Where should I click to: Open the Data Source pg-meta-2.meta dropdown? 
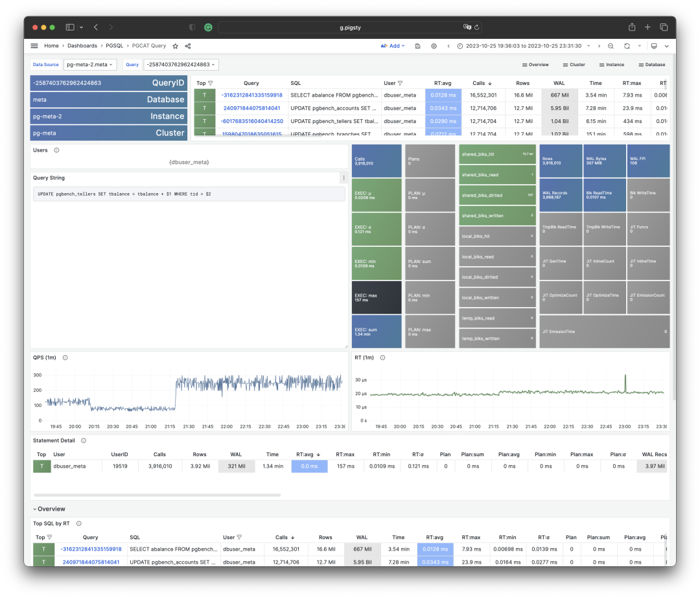point(90,65)
